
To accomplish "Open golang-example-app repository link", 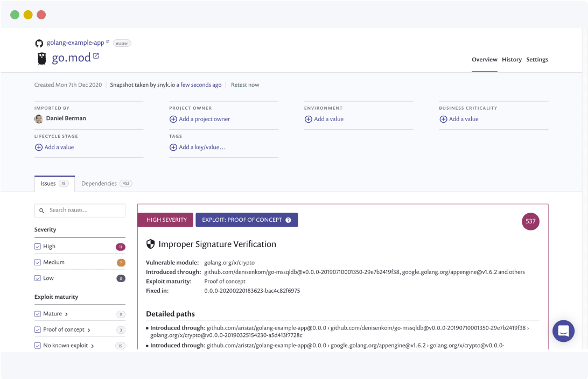I will [75, 43].
